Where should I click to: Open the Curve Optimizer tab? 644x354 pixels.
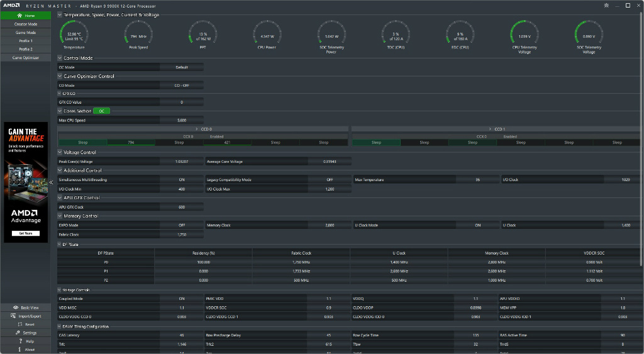pyautogui.click(x=25, y=58)
